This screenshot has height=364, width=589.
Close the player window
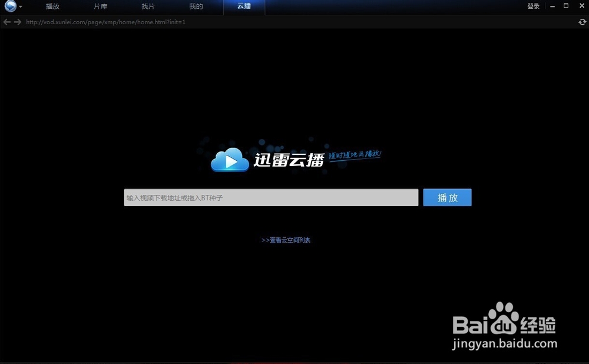(x=582, y=6)
